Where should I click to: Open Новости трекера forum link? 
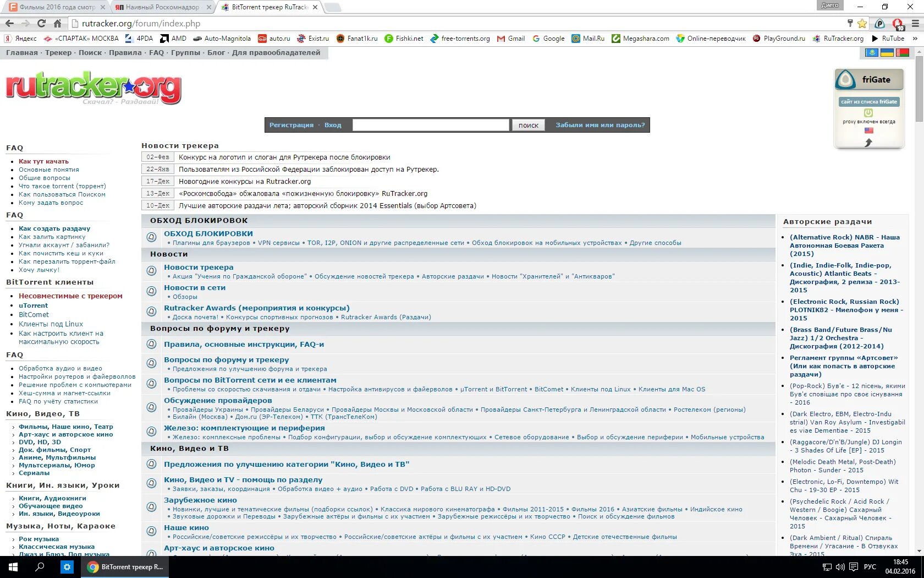199,267
